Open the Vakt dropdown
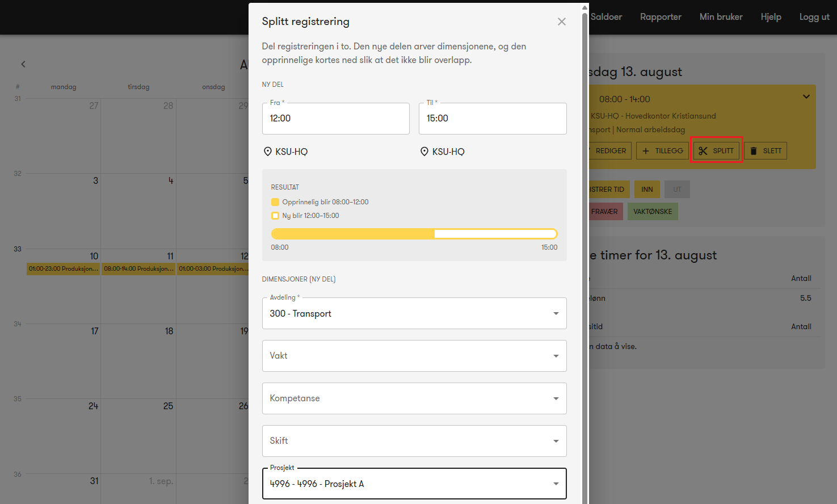The width and height of the screenshot is (837, 504). pyautogui.click(x=414, y=356)
